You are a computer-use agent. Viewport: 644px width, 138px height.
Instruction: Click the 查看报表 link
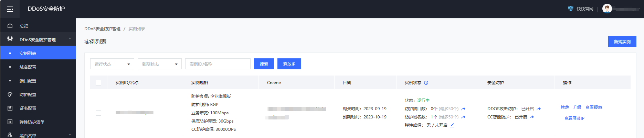[594, 107]
